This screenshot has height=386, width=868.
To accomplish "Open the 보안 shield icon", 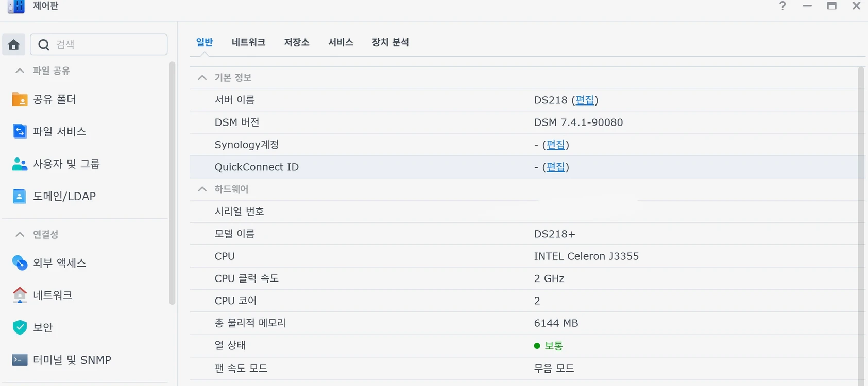I will pyautogui.click(x=20, y=327).
